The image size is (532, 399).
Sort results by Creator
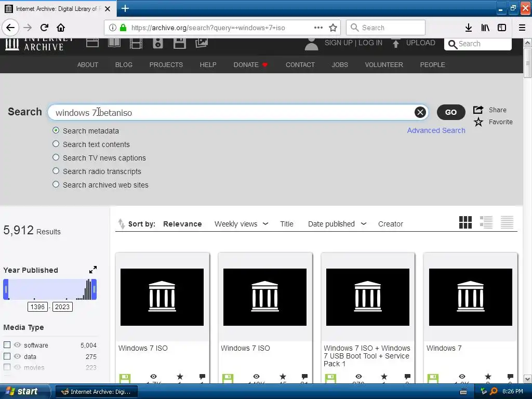click(x=391, y=224)
